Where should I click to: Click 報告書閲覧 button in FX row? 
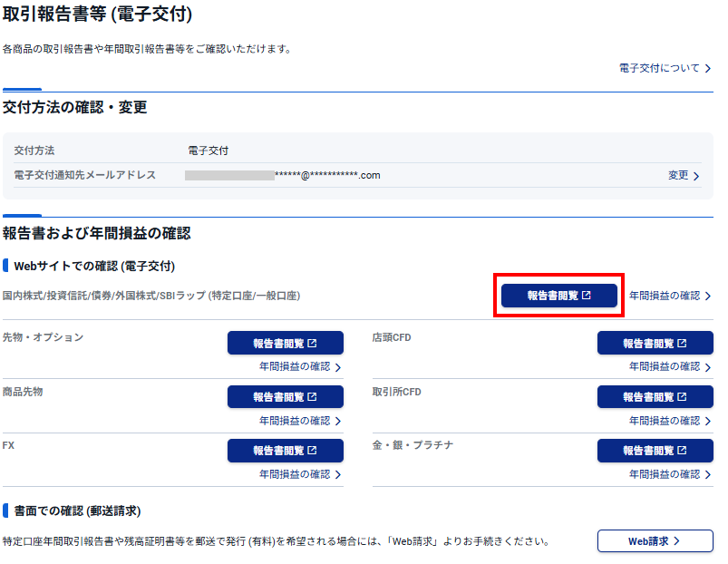[285, 451]
